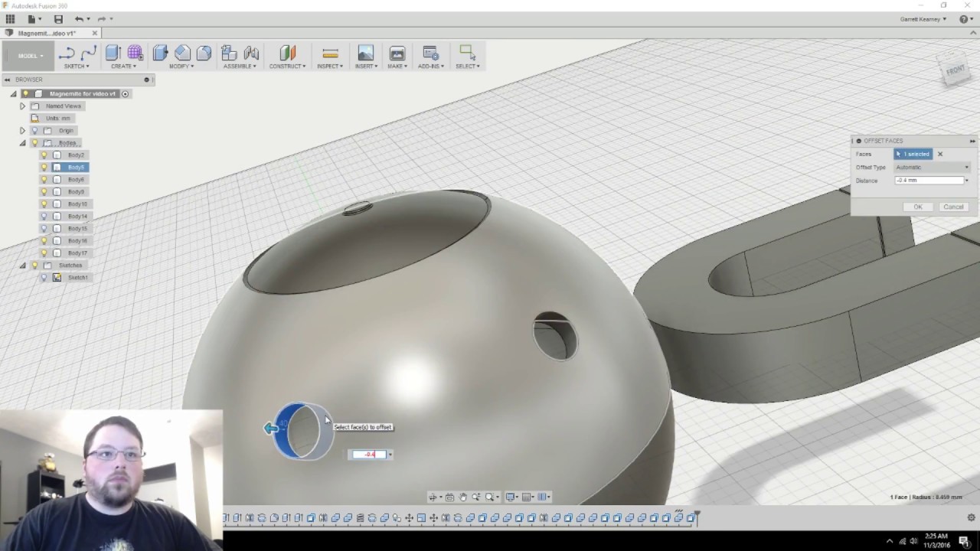
Task: Open the Grid and Snaps dropdown
Action: 528,497
